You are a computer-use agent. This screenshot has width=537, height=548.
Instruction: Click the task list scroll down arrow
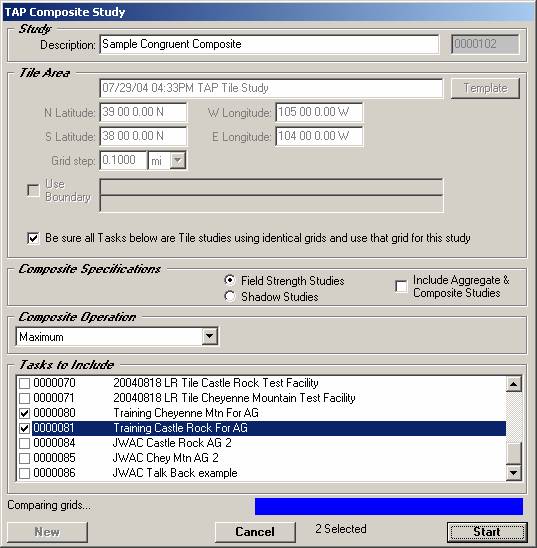click(x=513, y=473)
